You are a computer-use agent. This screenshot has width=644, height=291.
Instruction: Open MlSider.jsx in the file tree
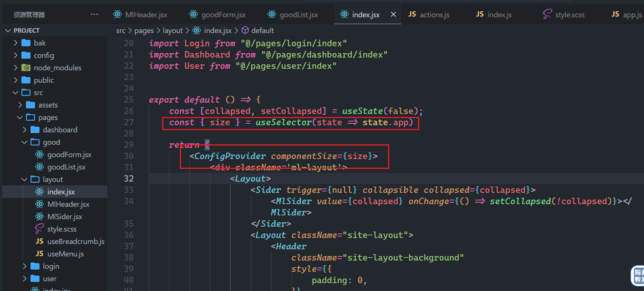[x=65, y=217]
